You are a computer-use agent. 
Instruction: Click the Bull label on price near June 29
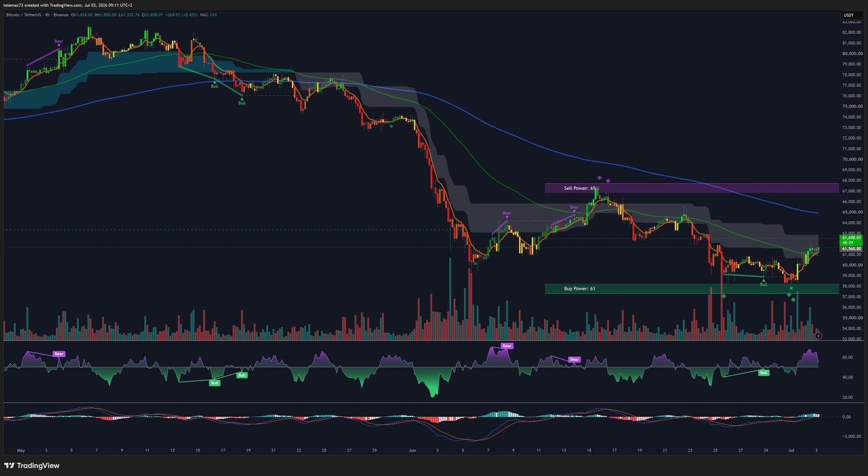pos(764,284)
